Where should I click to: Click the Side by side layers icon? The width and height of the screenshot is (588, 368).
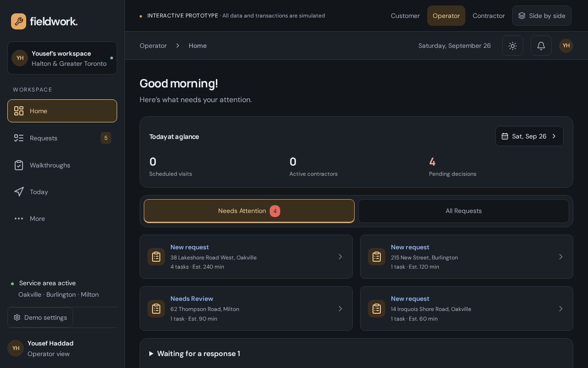tap(522, 16)
